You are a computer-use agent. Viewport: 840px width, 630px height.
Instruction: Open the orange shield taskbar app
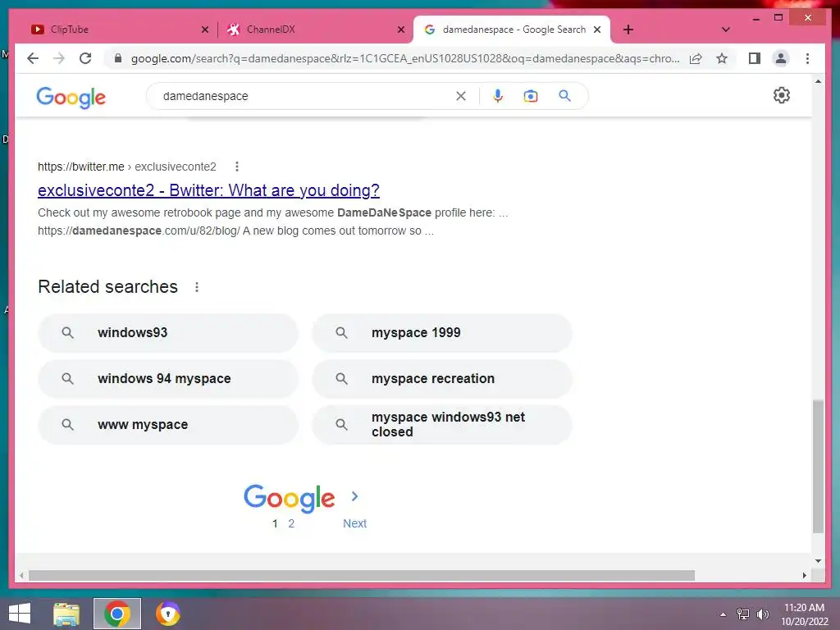point(167,614)
